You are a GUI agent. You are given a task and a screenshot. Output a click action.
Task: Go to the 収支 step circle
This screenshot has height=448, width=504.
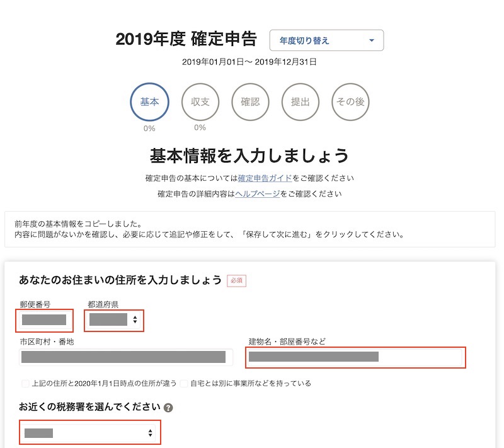pyautogui.click(x=200, y=102)
